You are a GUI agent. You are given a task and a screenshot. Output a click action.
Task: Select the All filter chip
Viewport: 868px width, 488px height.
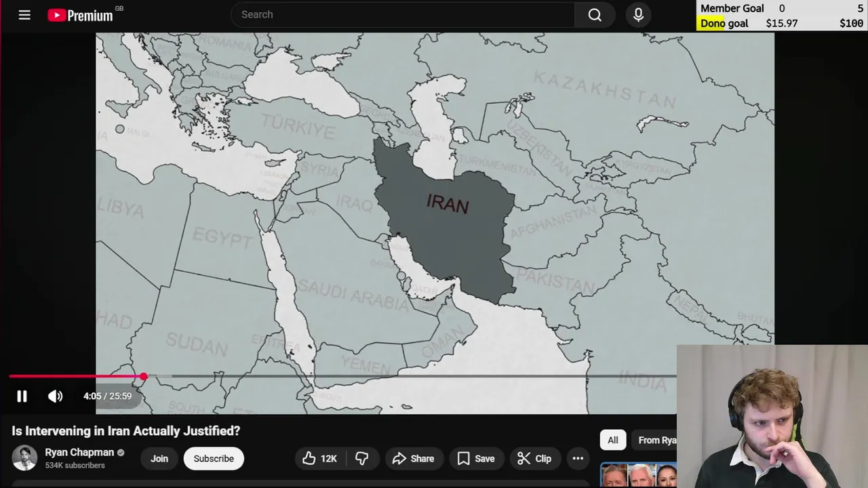[x=612, y=441]
